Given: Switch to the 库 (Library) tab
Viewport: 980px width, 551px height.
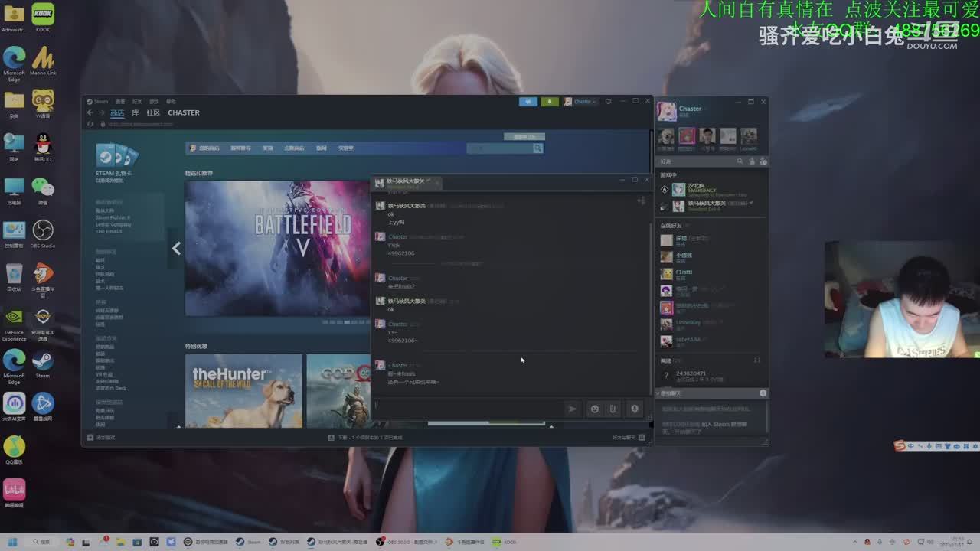Looking at the screenshot, I should pos(136,112).
